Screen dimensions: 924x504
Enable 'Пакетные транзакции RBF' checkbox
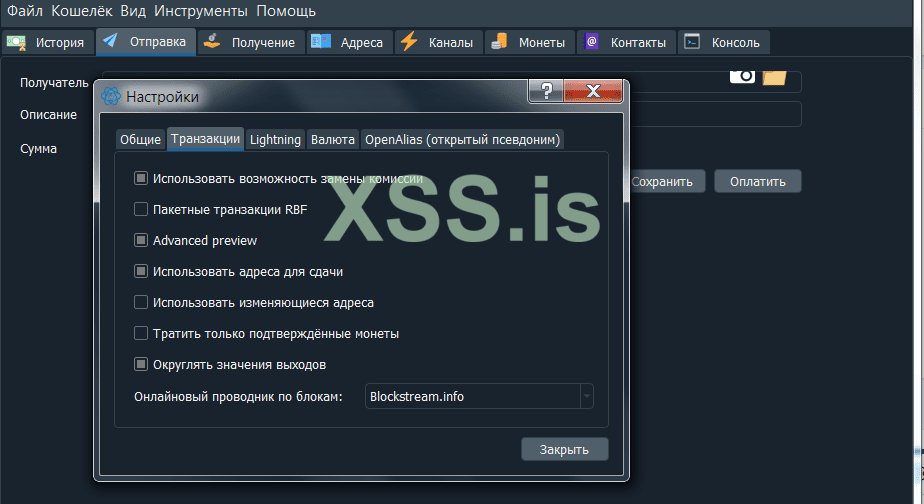pyautogui.click(x=141, y=209)
